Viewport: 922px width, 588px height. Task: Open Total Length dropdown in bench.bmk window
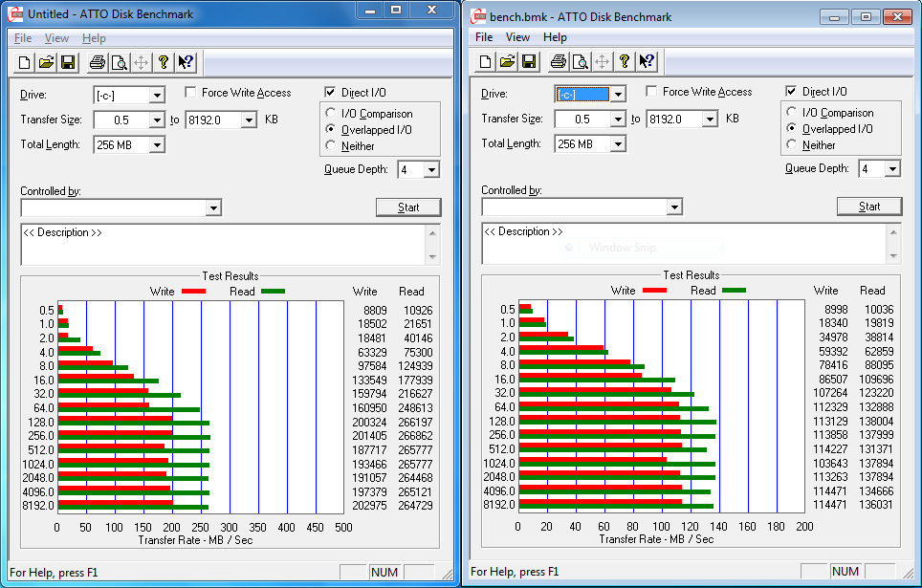point(618,143)
